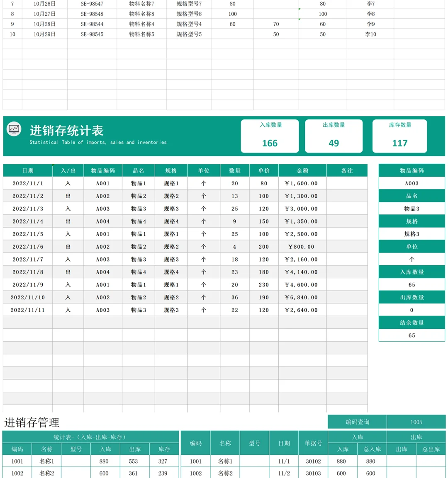Click the monitor chart icon beside 进销存统计表
Image resolution: width=448 pixels, height=478 pixels.
14,129
